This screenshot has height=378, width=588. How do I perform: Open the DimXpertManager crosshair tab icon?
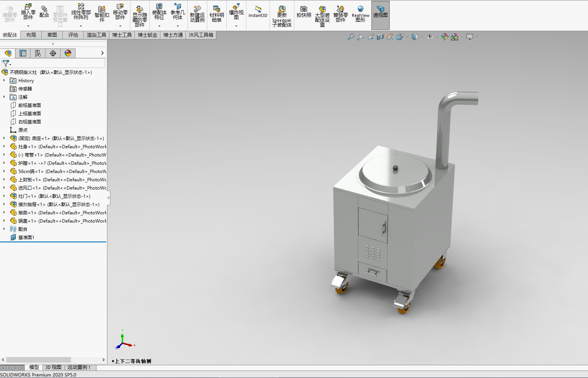coord(53,53)
